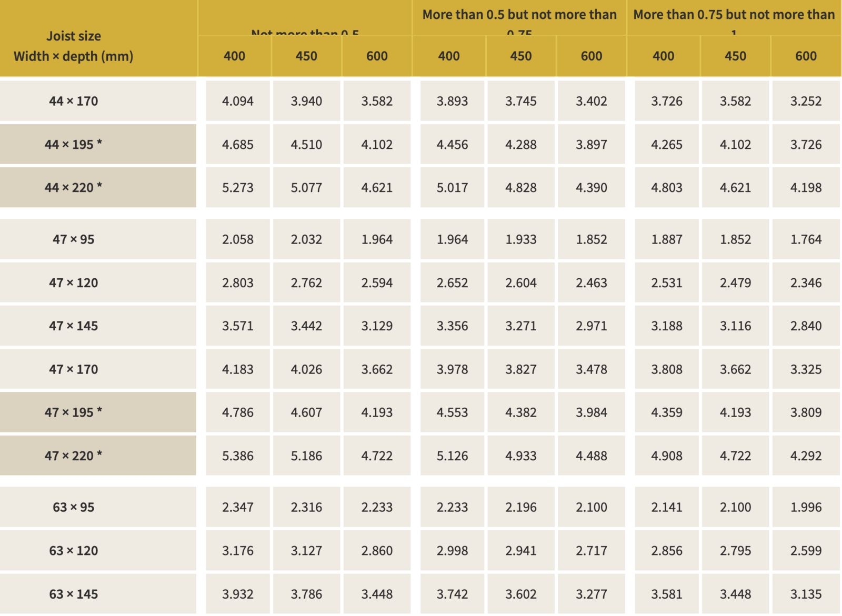842x616 pixels.
Task: Click the cell with value 4.292
Action: 806,456
